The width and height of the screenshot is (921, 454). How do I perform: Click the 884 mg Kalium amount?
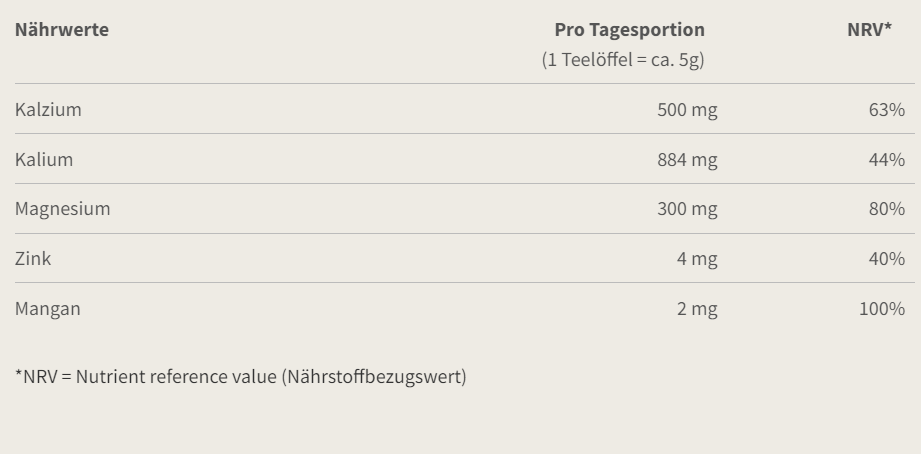pos(687,160)
